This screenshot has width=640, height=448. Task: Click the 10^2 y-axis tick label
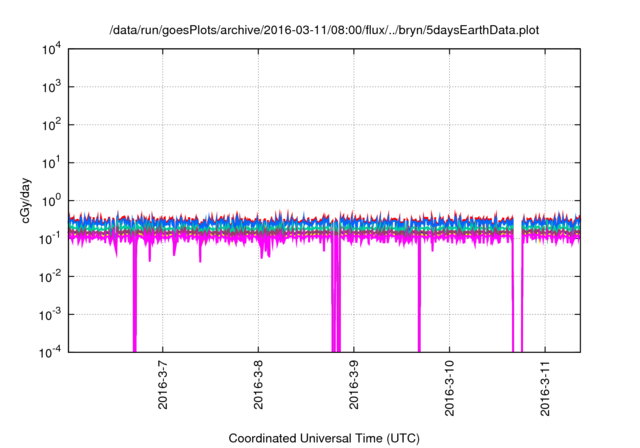51,125
